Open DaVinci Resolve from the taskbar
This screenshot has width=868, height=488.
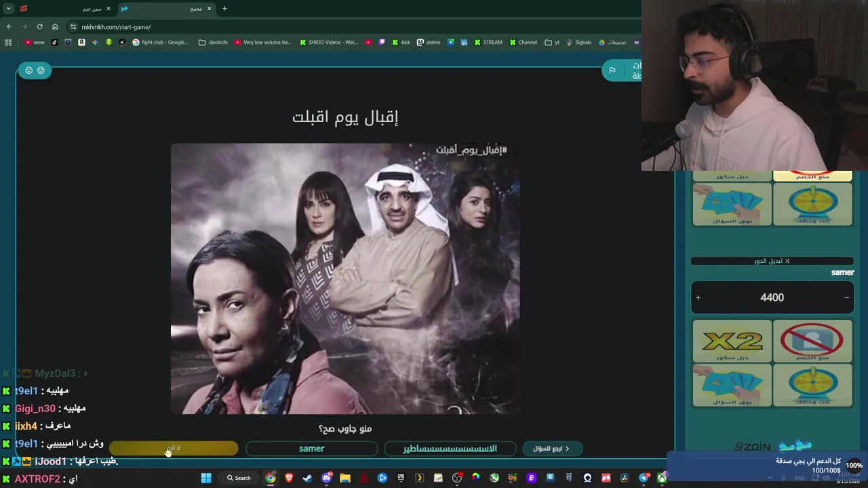coord(625,478)
